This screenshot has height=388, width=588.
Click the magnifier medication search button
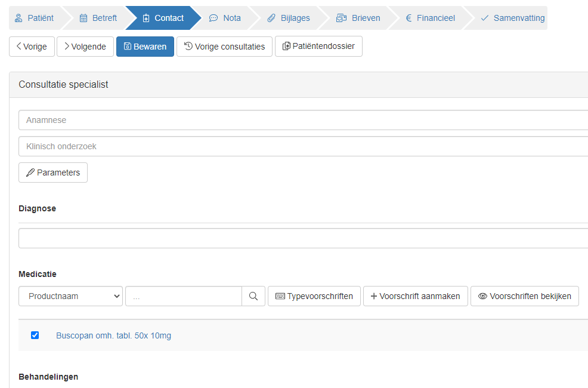coord(253,296)
